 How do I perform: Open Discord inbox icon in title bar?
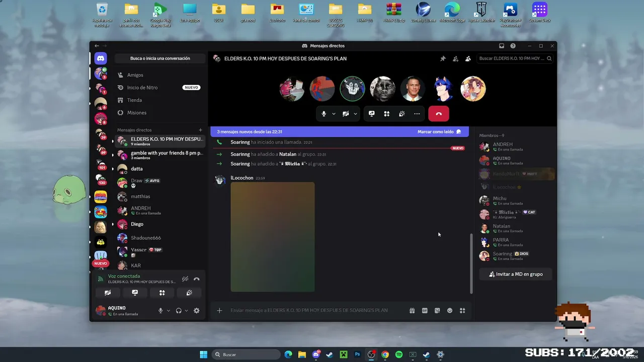(502, 46)
